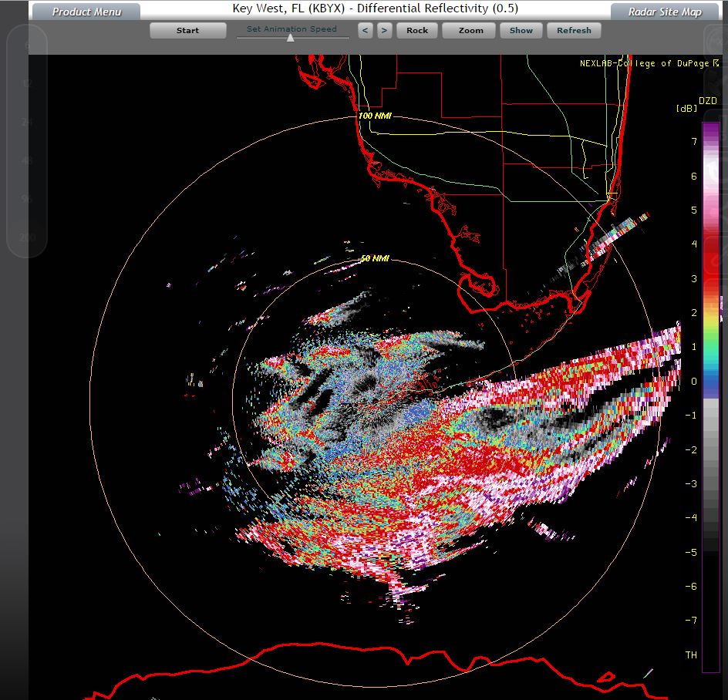Choose 48 frames in left loop panel

(x=27, y=160)
